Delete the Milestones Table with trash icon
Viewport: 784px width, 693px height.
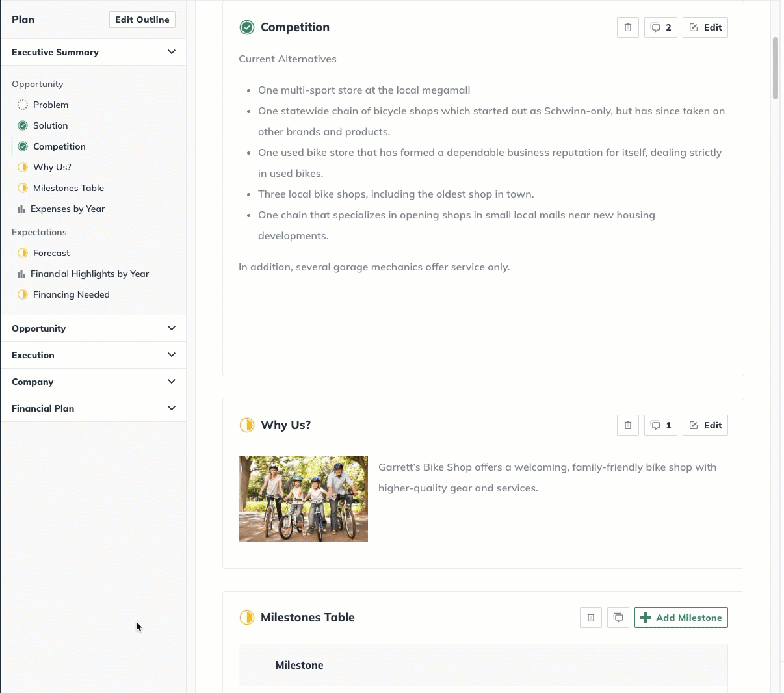[x=590, y=618]
